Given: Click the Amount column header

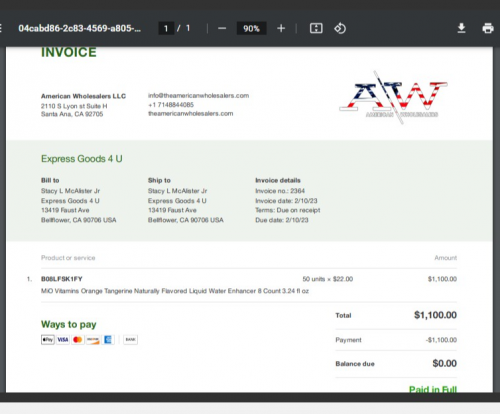Looking at the screenshot, I should click(x=446, y=258).
